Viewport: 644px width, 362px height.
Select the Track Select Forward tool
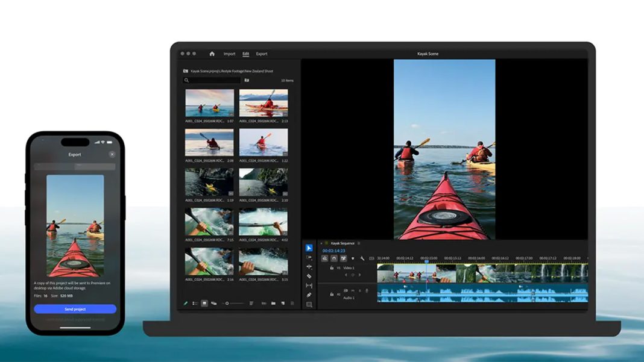(309, 258)
